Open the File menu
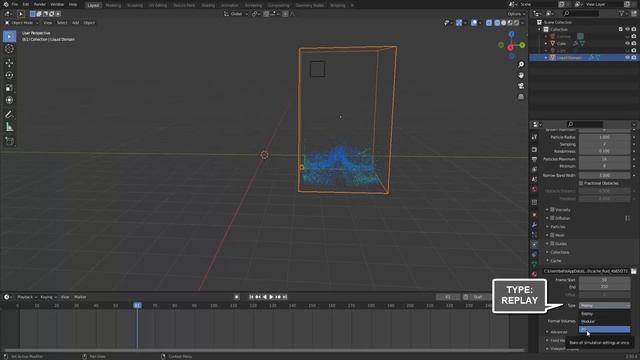This screenshot has height=360, width=640. click(x=15, y=4)
